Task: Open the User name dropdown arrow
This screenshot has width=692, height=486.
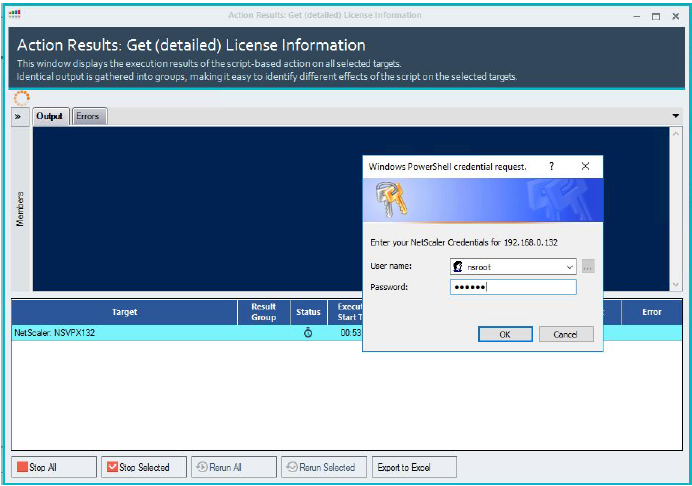Action: point(569,267)
